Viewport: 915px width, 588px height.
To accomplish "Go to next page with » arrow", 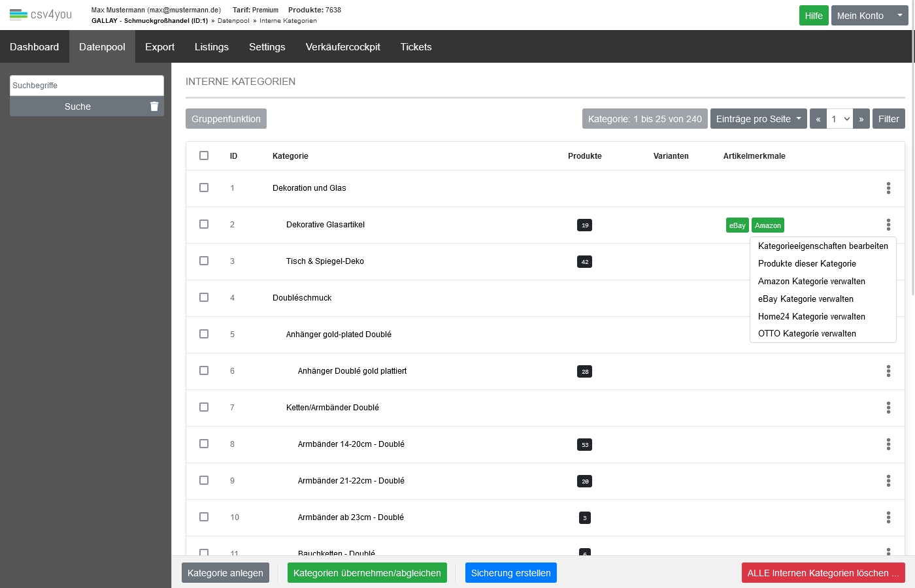I will click(861, 119).
